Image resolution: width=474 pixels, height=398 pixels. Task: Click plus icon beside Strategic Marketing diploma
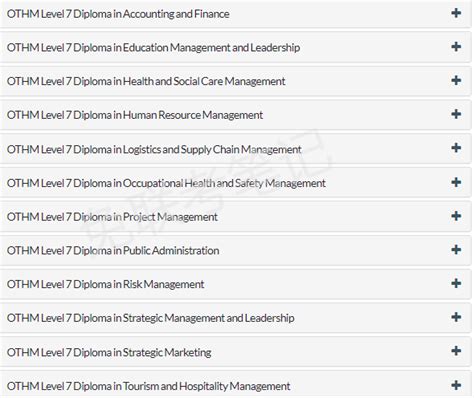456,351
